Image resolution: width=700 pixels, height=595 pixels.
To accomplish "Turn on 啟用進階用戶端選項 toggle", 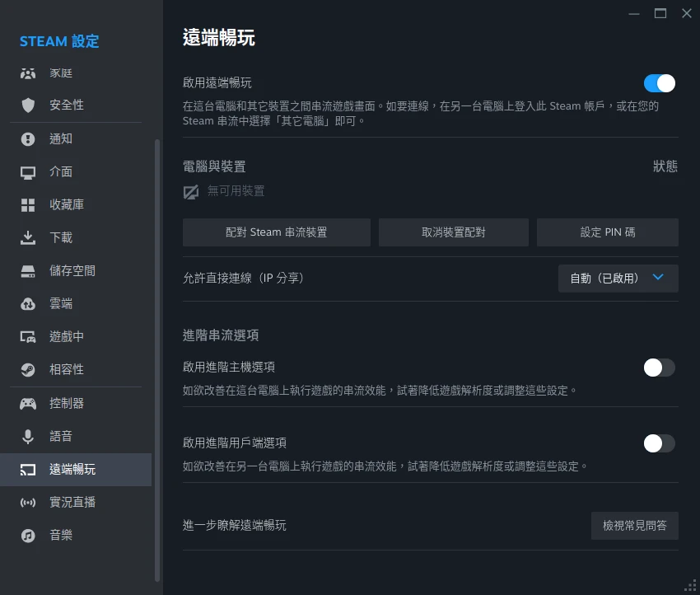I will coord(659,443).
